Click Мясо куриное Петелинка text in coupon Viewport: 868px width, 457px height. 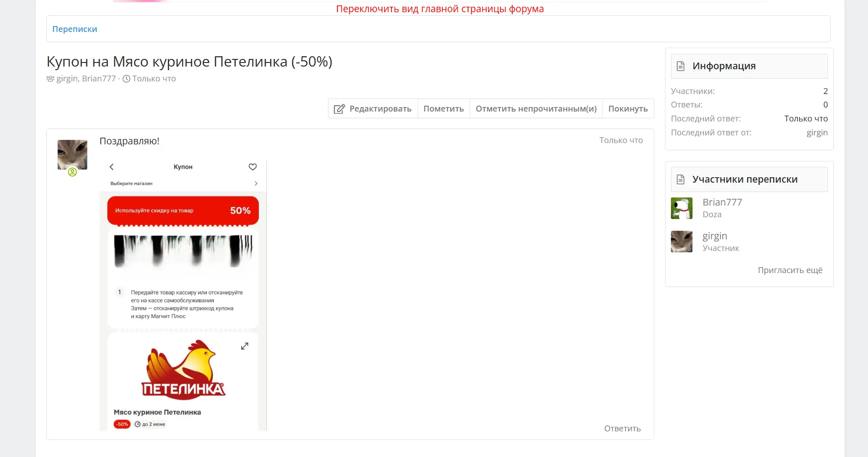coord(157,412)
